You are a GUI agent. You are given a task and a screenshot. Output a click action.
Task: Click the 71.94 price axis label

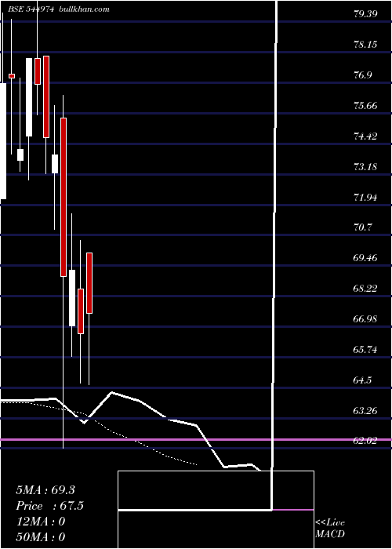pyautogui.click(x=365, y=197)
